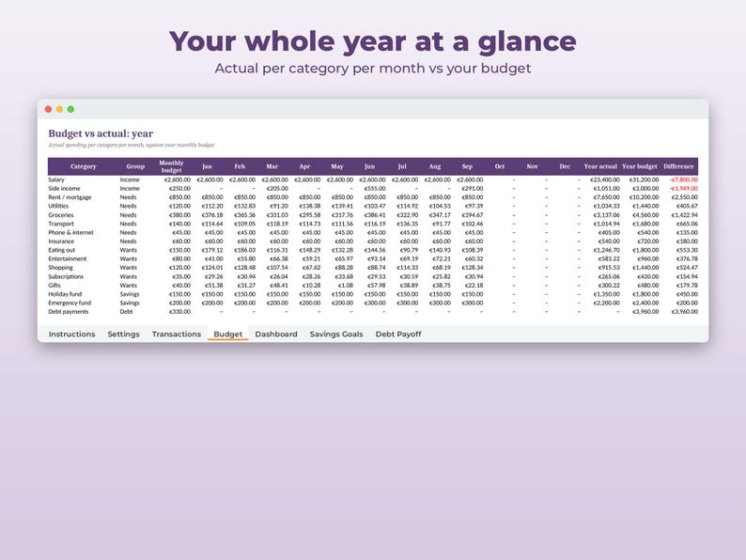Click the Jul column header
Screen dimensions: 746x560
(402, 166)
